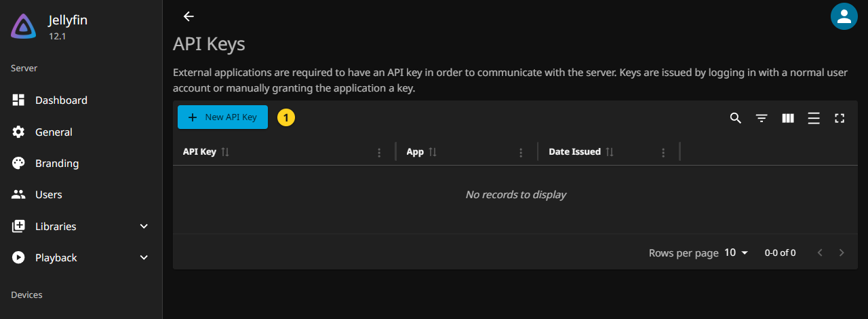Click the version 12.1 label
This screenshot has width=868, height=319.
57,37
